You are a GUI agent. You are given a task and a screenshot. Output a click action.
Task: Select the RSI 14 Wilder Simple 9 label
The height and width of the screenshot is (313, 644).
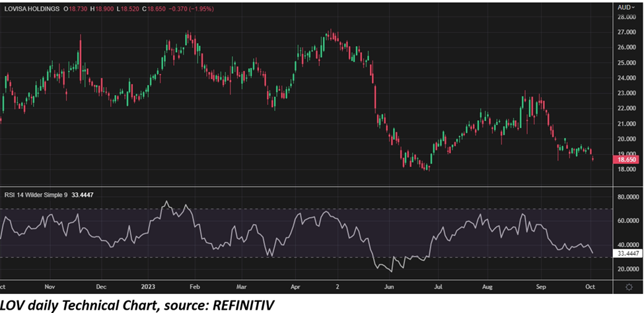click(35, 195)
